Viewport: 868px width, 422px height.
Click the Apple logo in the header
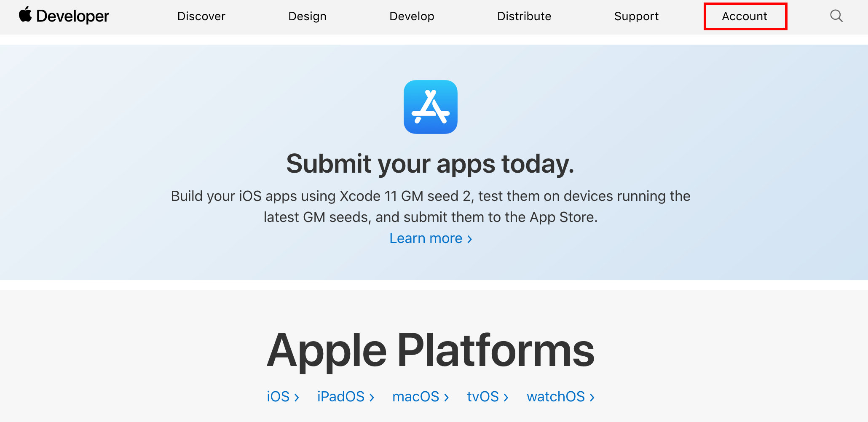pos(25,15)
